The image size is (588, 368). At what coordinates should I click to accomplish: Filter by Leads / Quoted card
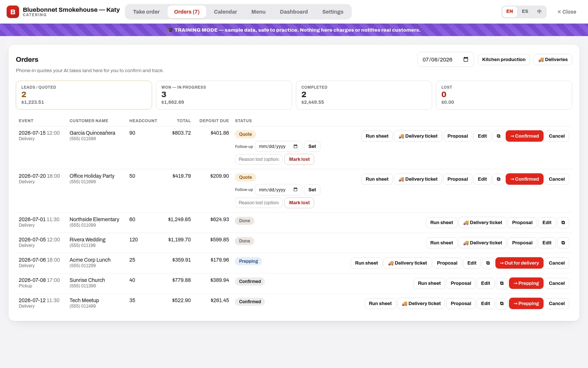pyautogui.click(x=84, y=95)
